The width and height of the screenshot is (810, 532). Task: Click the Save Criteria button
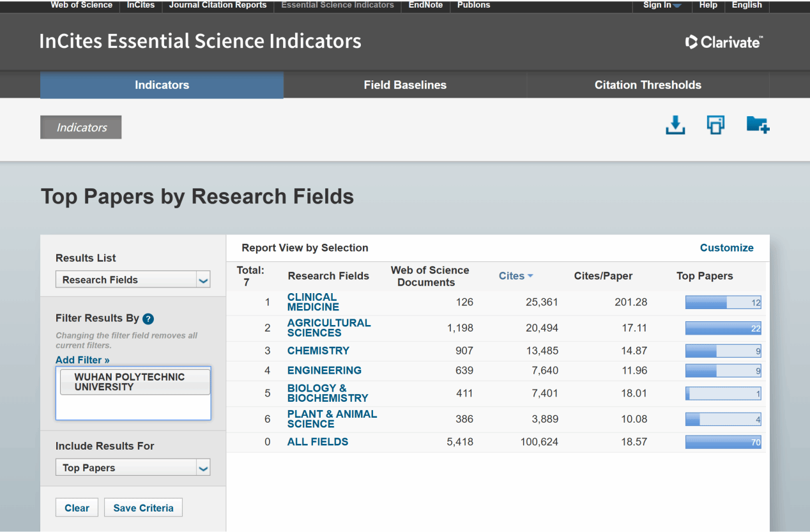(x=143, y=508)
